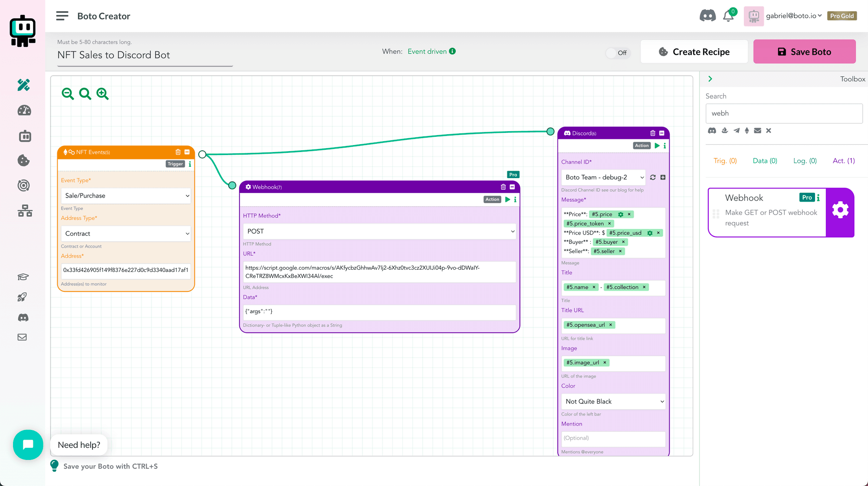Viewport: 868px width, 486px height.
Task: Show info for NFT Events trigger
Action: point(190,164)
